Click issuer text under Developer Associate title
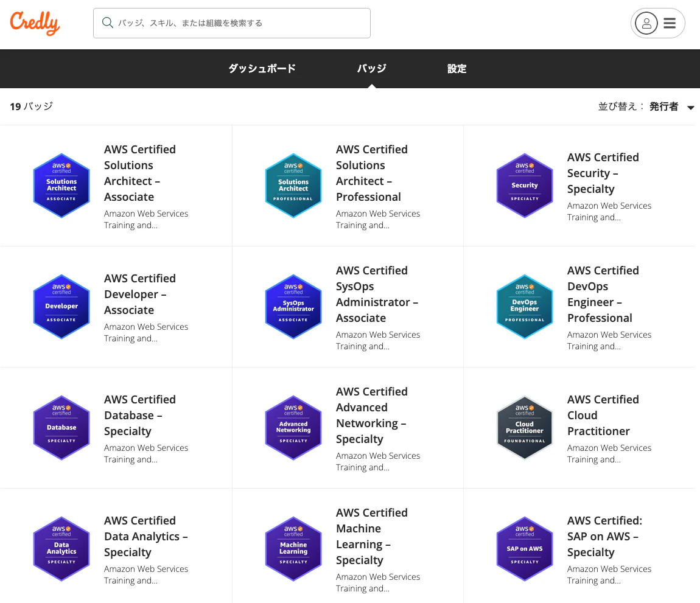This screenshot has width=700, height=603. click(x=146, y=332)
